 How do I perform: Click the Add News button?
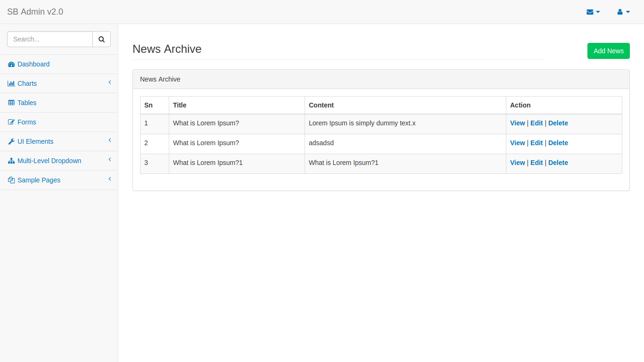[608, 51]
